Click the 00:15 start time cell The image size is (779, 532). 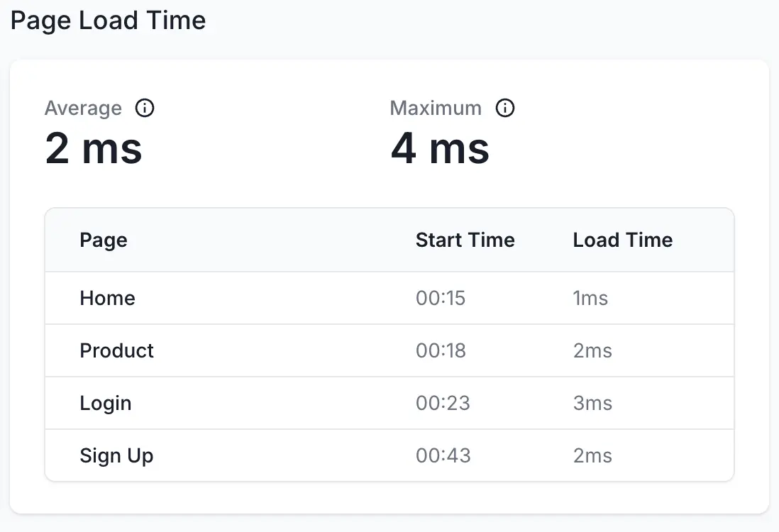click(x=441, y=298)
